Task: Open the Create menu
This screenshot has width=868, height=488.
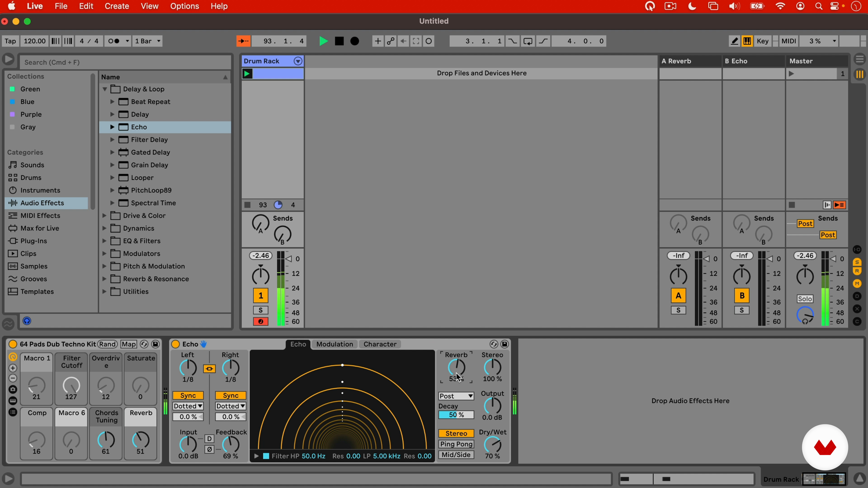Action: 117,6
